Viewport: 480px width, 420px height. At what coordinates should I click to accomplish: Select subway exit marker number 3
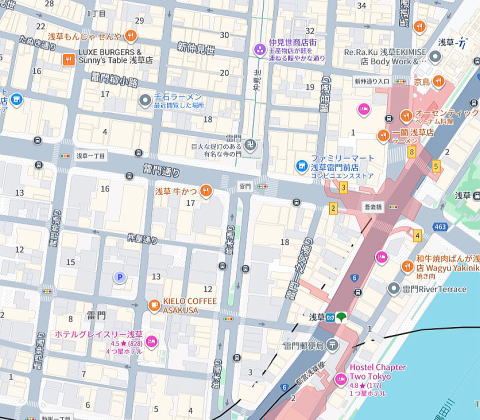(x=344, y=188)
